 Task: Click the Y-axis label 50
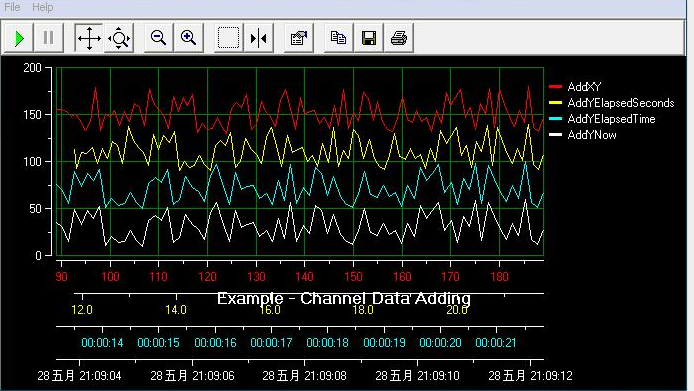pyautogui.click(x=35, y=209)
